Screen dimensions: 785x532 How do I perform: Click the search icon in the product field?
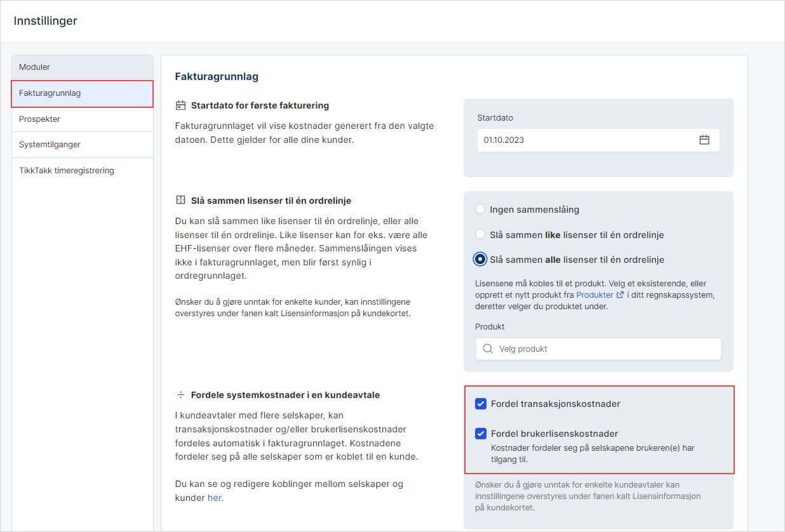click(487, 349)
